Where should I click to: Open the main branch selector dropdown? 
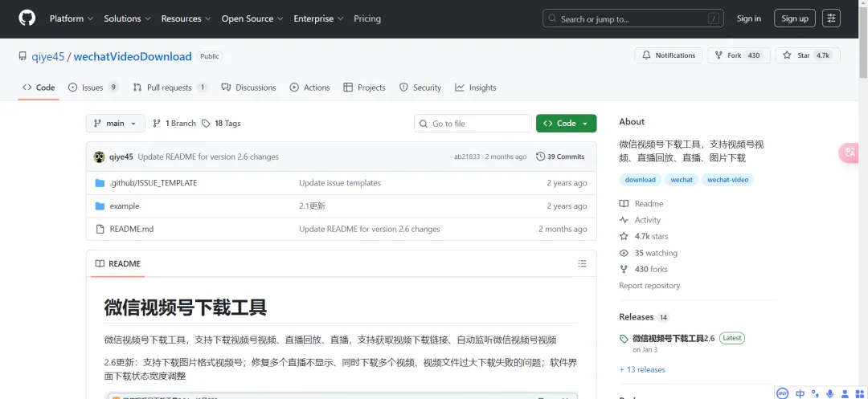coord(115,124)
